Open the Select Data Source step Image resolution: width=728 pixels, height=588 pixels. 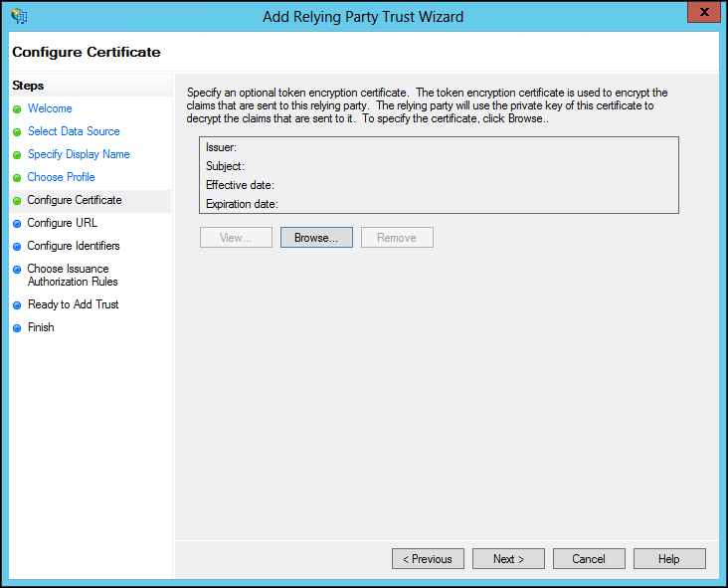[x=74, y=131]
